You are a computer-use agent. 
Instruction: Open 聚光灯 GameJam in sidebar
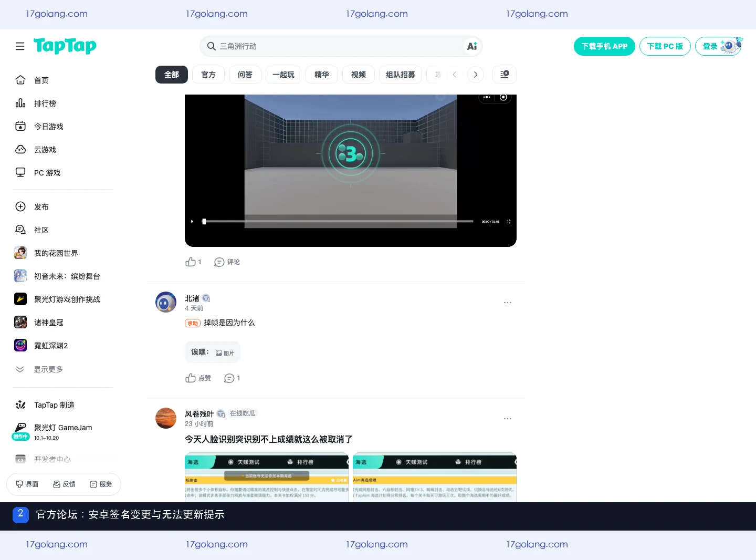(x=62, y=432)
